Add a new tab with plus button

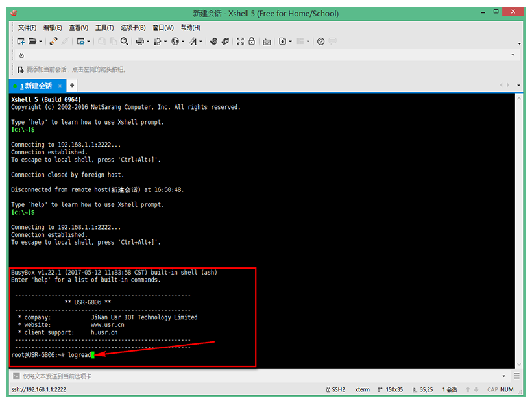[x=72, y=85]
